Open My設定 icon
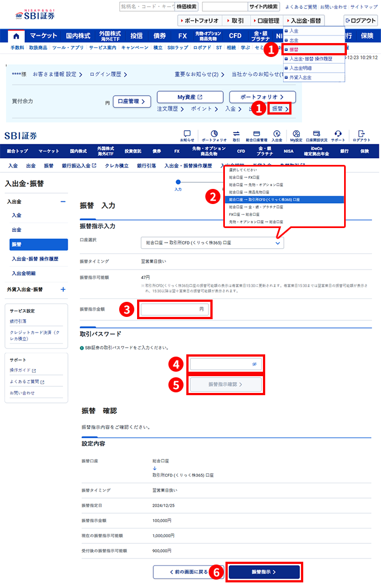 pos(296,136)
